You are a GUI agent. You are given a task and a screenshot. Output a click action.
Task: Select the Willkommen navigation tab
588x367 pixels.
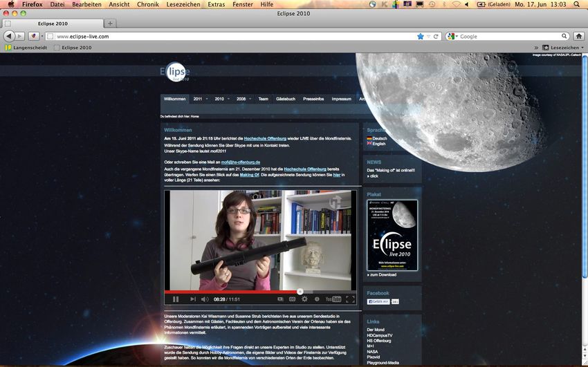[x=175, y=99]
